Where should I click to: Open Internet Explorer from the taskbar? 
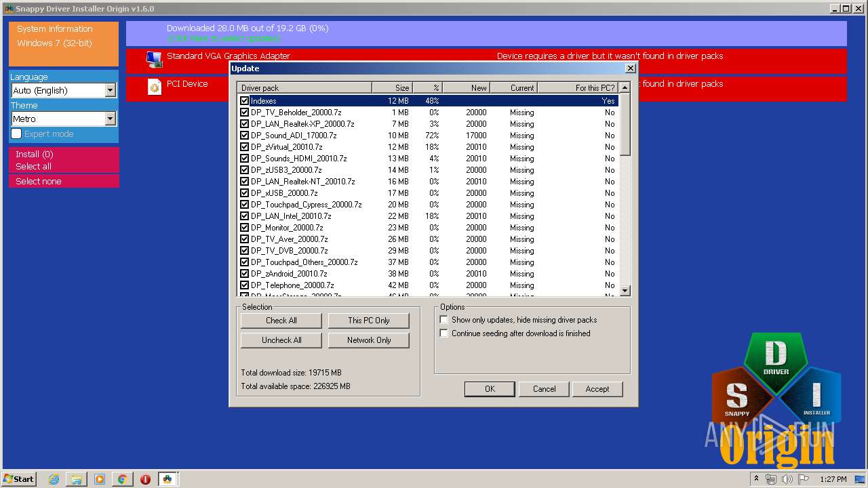54,479
